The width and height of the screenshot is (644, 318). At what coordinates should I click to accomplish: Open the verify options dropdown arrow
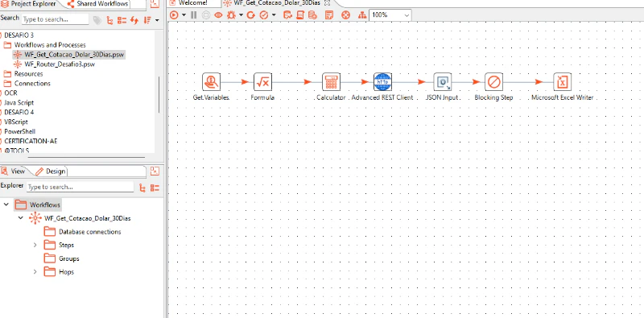pyautogui.click(x=274, y=15)
